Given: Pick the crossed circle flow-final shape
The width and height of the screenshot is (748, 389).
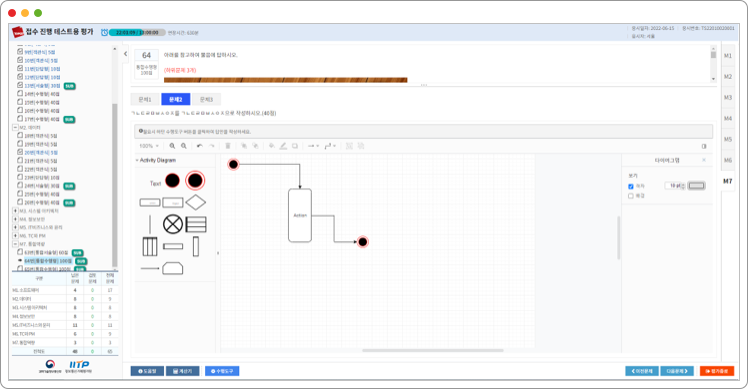Looking at the screenshot, I should [173, 224].
